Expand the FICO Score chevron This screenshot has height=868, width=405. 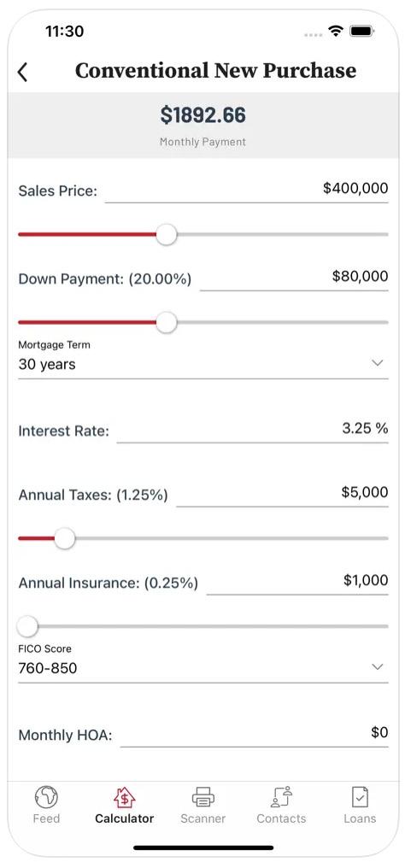coord(378,667)
